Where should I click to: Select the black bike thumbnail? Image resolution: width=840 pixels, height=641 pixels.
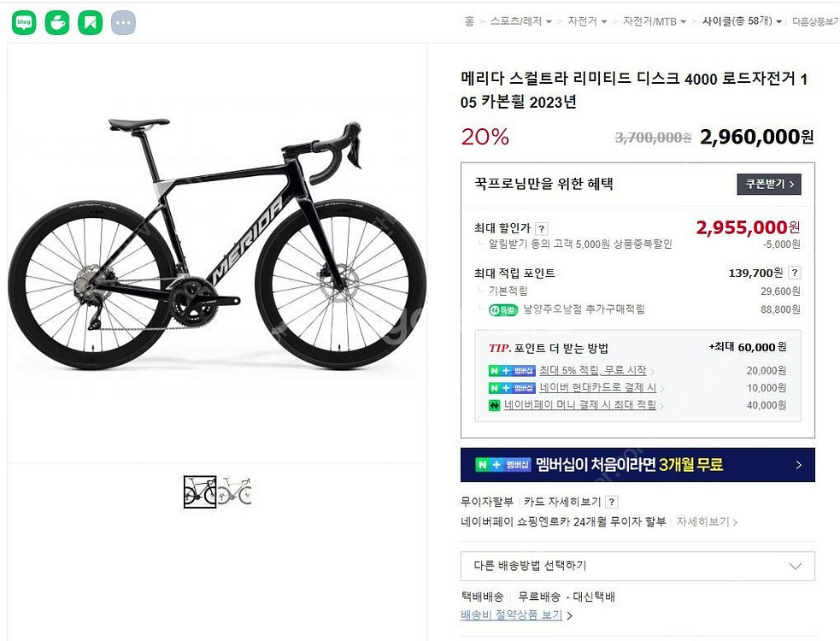(x=200, y=491)
